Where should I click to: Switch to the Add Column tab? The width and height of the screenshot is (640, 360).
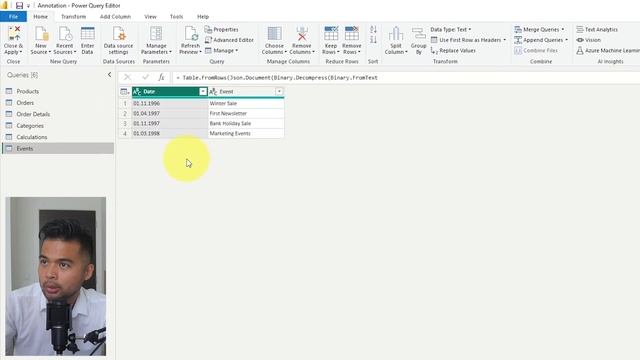(x=115, y=17)
